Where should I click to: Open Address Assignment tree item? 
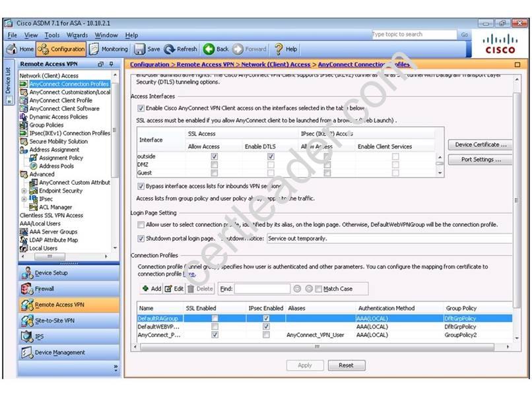point(54,150)
